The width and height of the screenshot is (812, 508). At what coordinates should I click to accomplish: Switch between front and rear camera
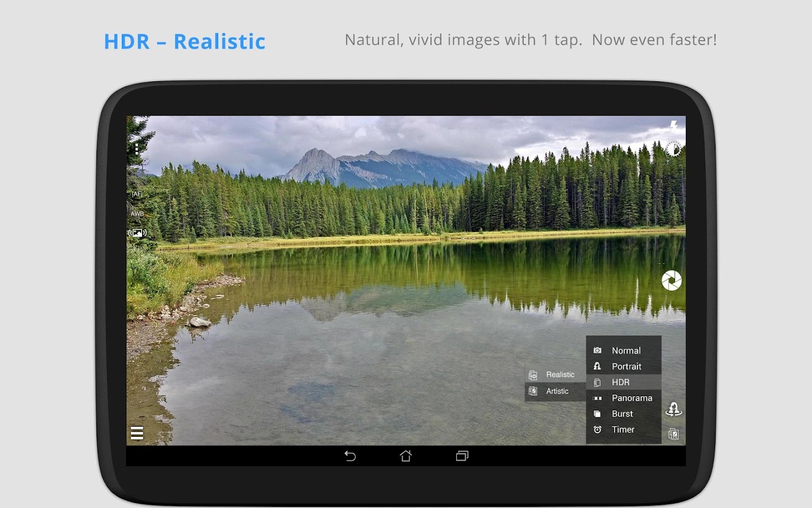coord(673,409)
